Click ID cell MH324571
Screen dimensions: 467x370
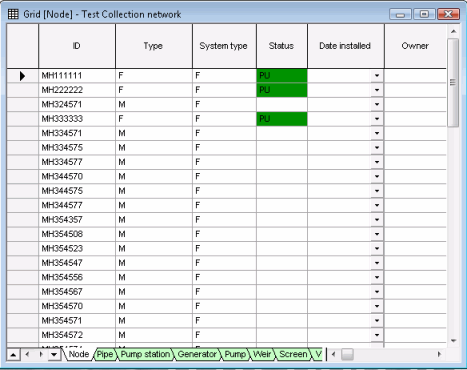tap(77, 104)
